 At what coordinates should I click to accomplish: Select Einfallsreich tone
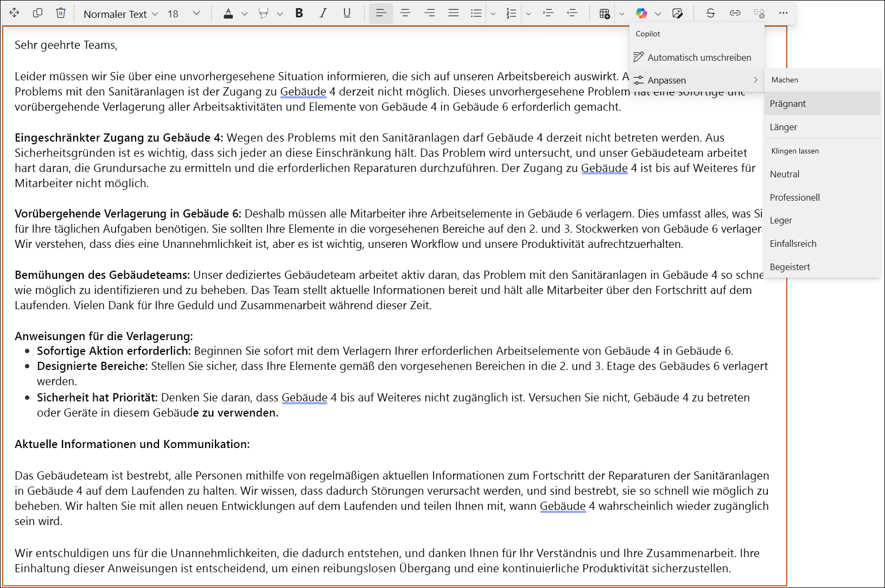tap(822, 244)
